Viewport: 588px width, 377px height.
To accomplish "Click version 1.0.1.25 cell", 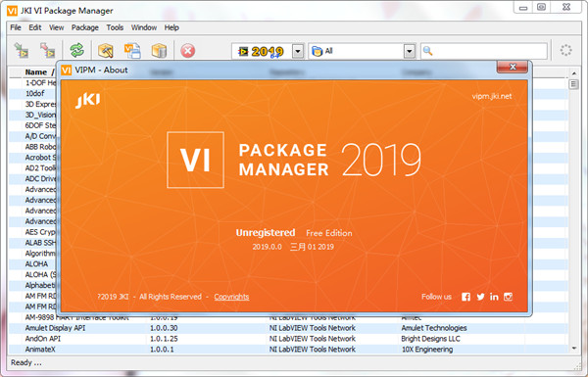I will tap(164, 339).
